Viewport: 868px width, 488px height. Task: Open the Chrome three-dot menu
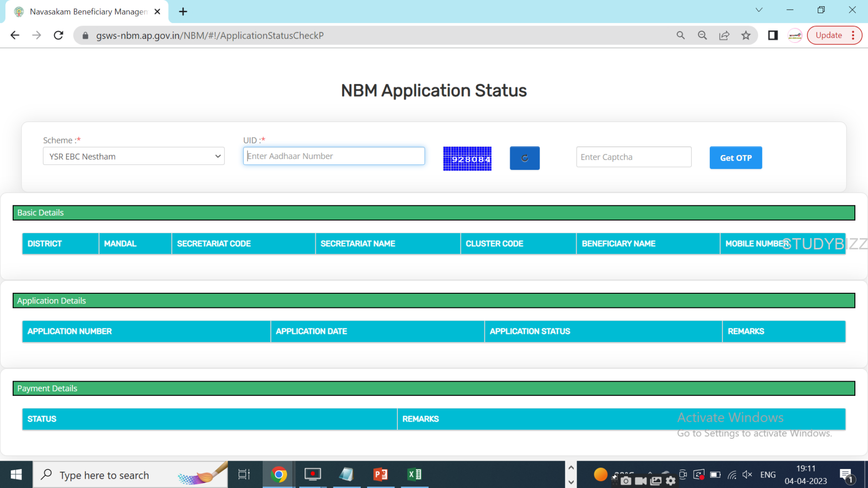pos(853,35)
